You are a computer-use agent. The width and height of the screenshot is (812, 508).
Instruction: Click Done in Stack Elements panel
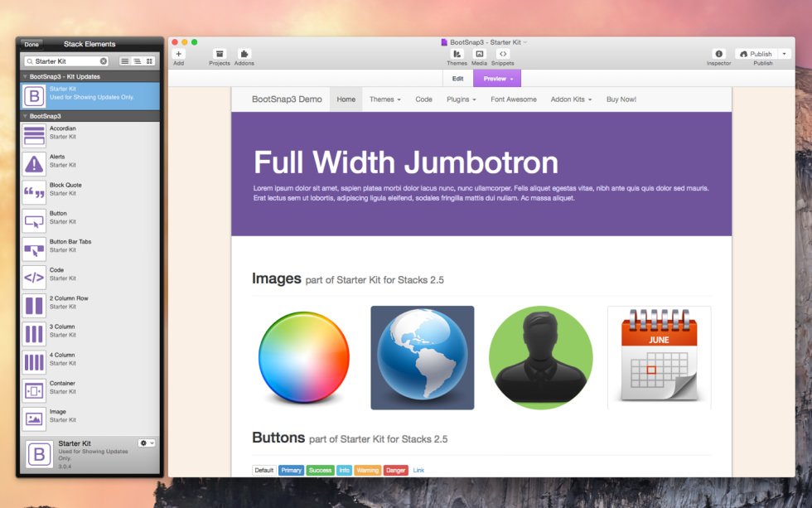(31, 45)
